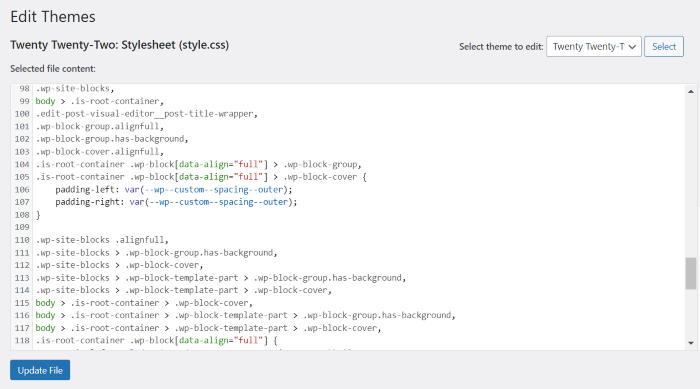Viewport: 700px width, 389px height.
Task: Click the code editor scrollbar down arrow
Action: pyautogui.click(x=691, y=343)
